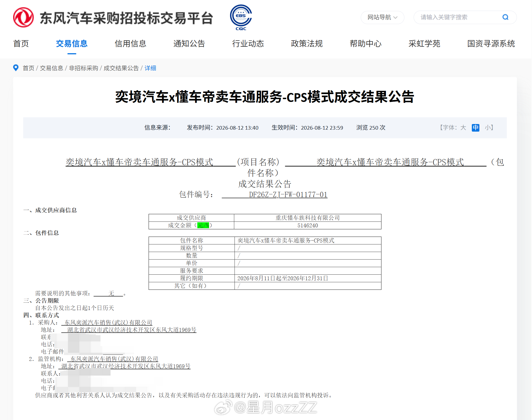Set font size to 中
The width and height of the screenshot is (532, 420).
pyautogui.click(x=475, y=128)
